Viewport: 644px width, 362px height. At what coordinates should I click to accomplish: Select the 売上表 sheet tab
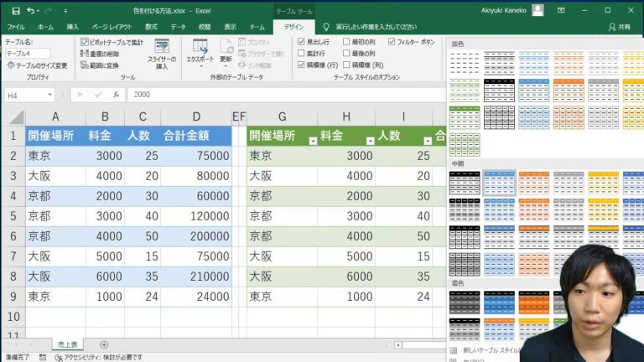tap(67, 344)
